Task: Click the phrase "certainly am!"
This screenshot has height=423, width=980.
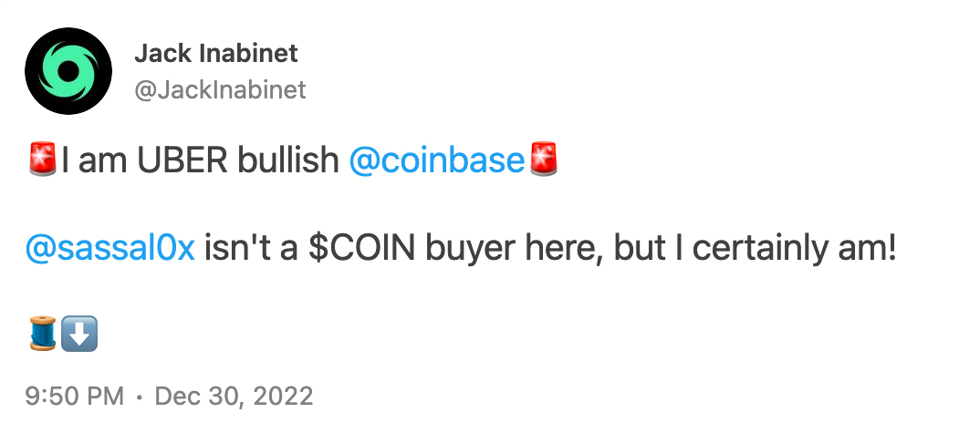Action: (795, 249)
